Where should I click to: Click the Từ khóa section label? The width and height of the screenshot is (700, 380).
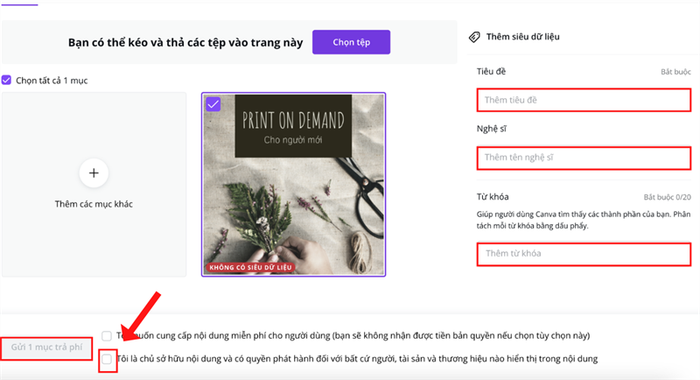pos(492,197)
